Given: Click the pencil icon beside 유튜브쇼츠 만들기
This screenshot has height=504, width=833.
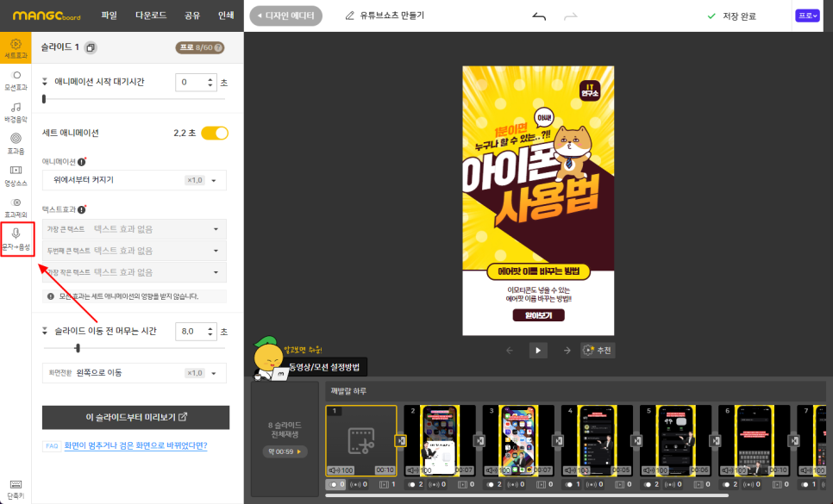Looking at the screenshot, I should click(349, 16).
